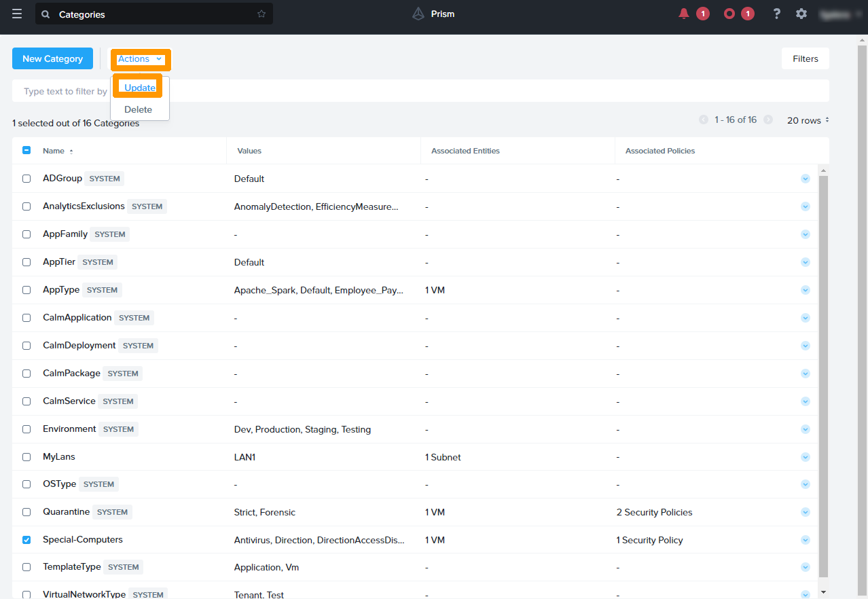The image size is (868, 599).
Task: Click the star bookmark icon in search bar
Action: point(261,14)
